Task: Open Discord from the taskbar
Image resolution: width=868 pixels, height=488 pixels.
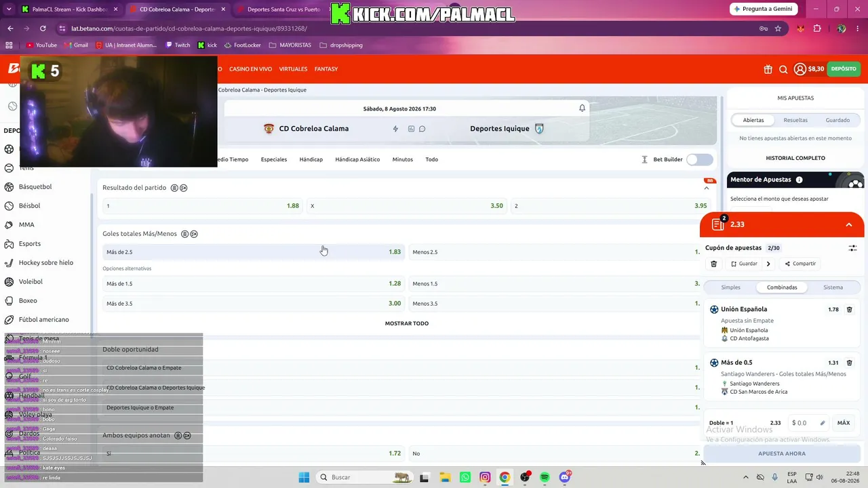Action: 566,477
